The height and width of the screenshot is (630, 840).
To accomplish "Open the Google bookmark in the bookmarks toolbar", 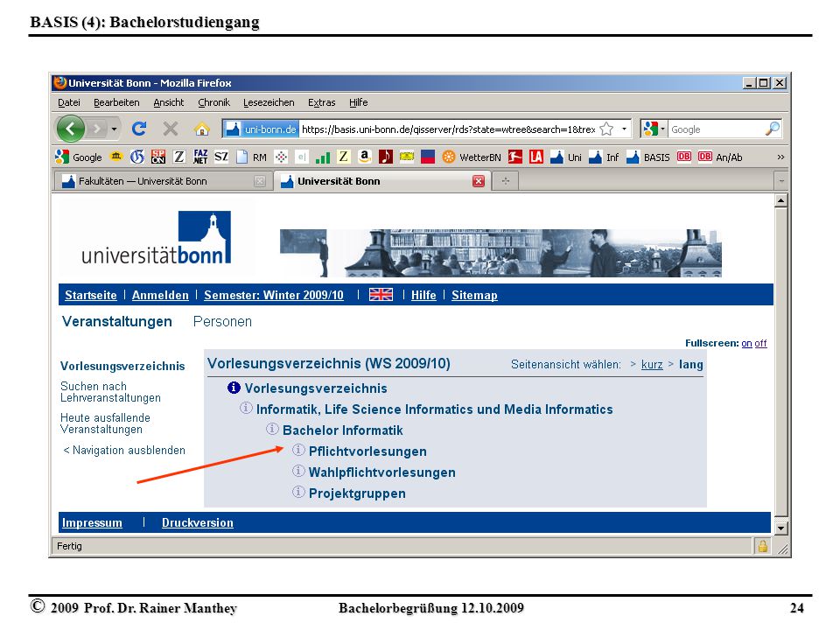I will tap(78, 157).
